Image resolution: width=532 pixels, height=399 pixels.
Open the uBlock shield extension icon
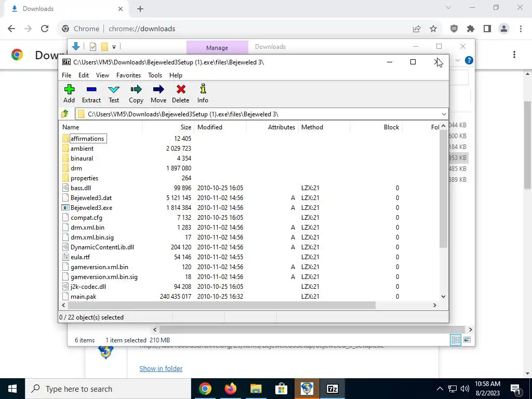pos(454,29)
